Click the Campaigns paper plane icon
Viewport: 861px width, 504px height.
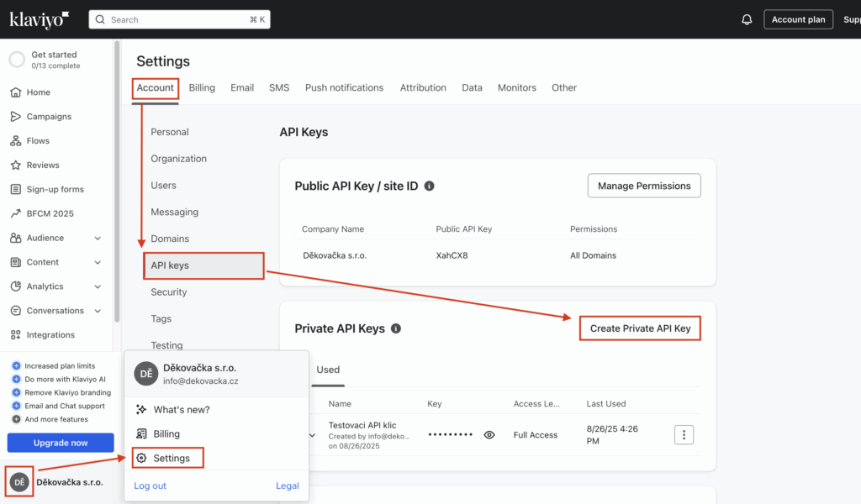(15, 116)
